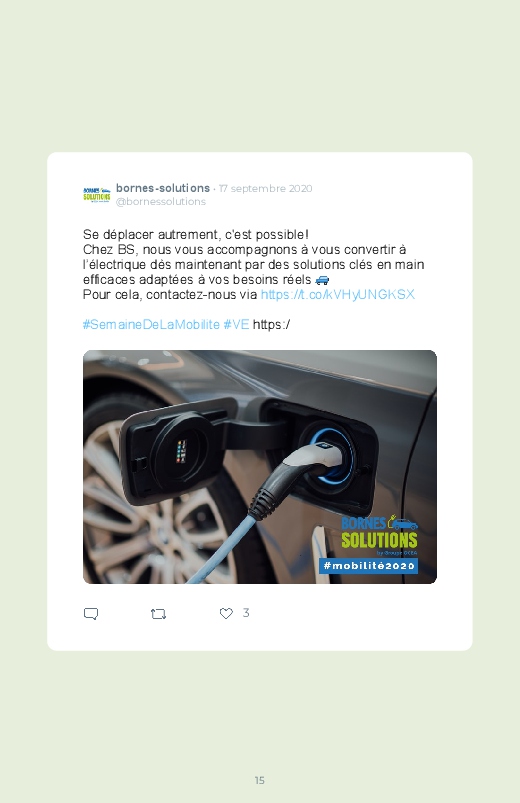Click the @bornessolutions handle

click(161, 202)
